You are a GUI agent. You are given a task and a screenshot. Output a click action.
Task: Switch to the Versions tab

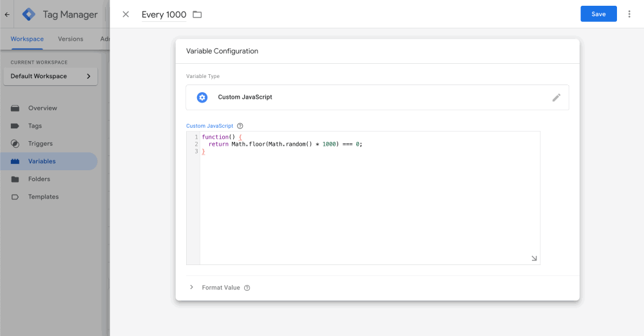pos(71,39)
